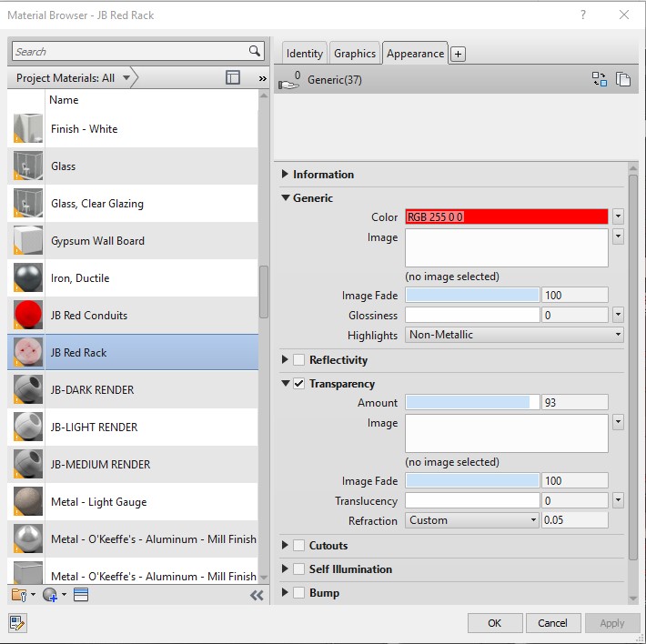Viewport: 646px width, 644px height.
Task: Enable the Bump checkbox
Action: (x=298, y=592)
